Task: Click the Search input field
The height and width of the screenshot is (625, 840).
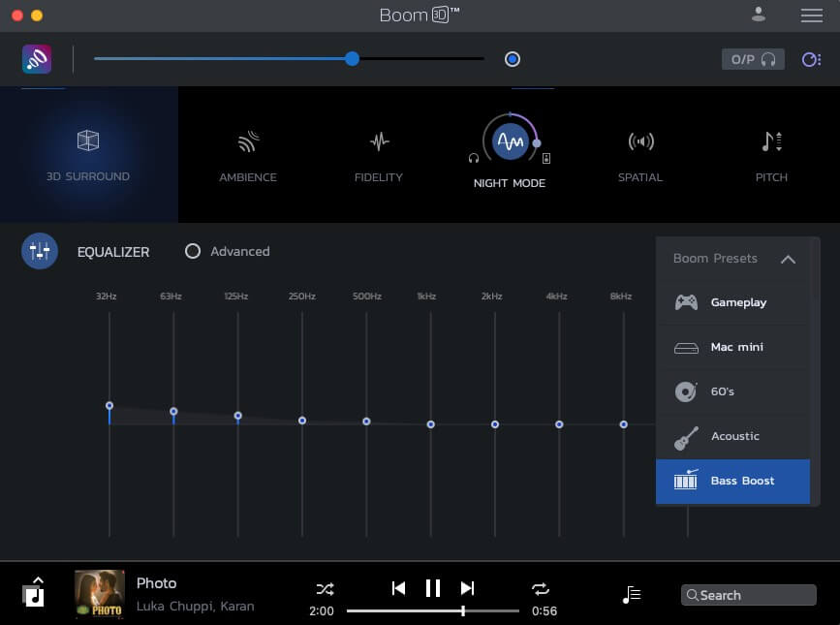Action: coord(748,595)
